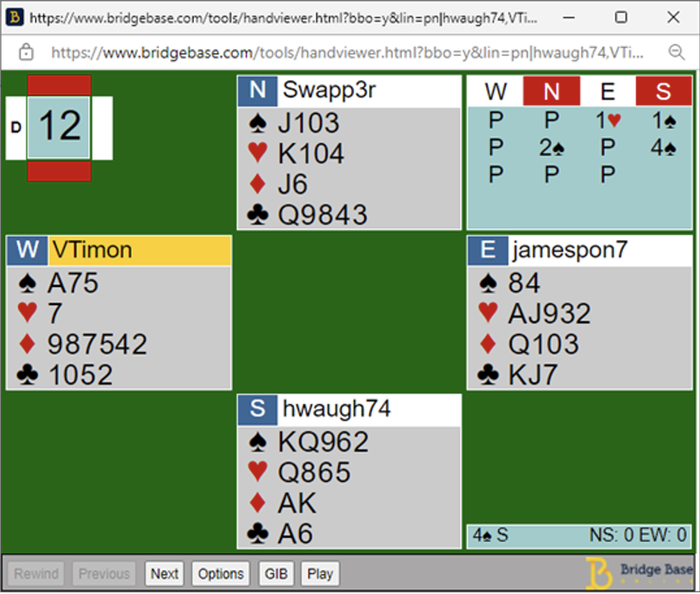
Task: Click the dealer D marker beside board number
Action: point(16,128)
